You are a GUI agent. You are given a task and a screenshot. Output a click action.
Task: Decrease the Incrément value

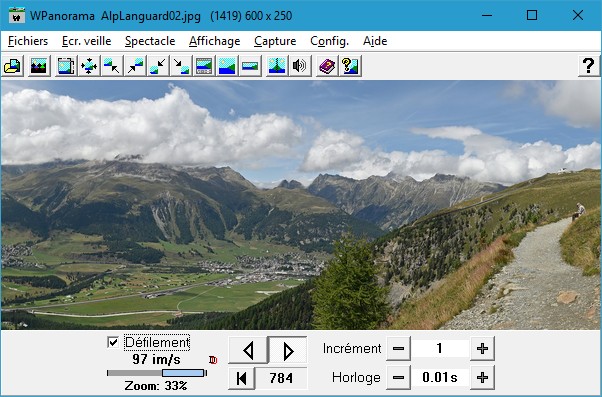pos(398,349)
